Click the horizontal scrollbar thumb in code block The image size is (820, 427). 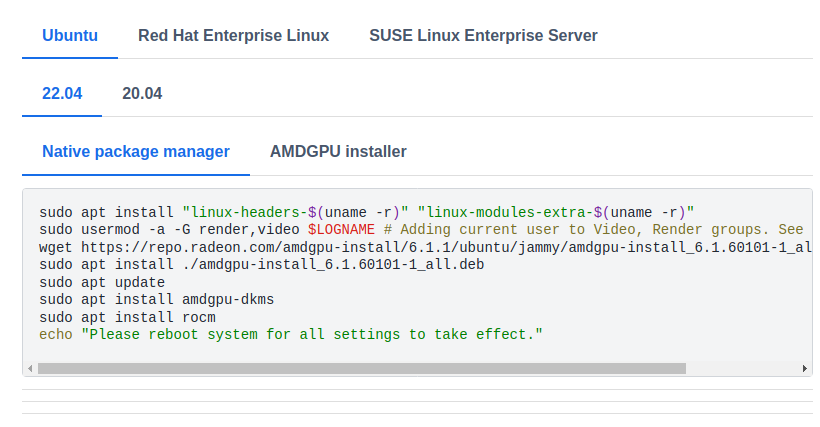[361, 368]
